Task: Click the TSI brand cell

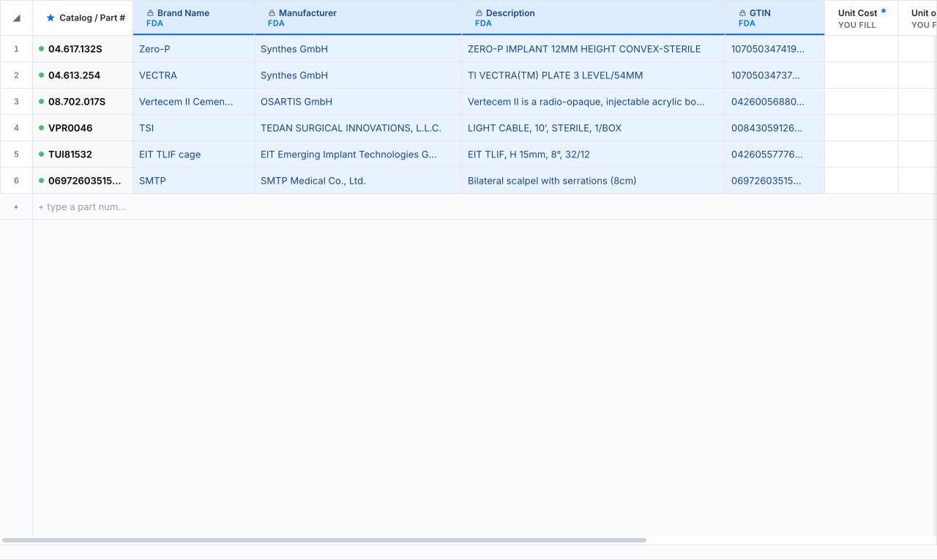Action: (193, 128)
